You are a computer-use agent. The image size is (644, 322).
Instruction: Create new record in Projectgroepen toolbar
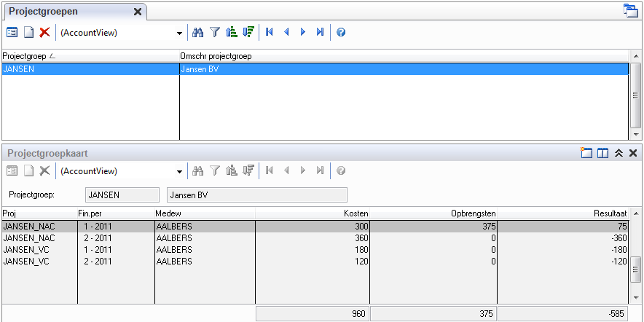point(28,33)
